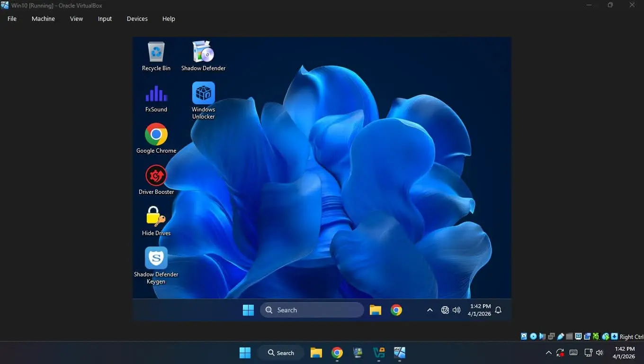Viewport: 644px width, 364px height.
Task: Open Google Chrome on host taskbar
Action: coord(337,353)
